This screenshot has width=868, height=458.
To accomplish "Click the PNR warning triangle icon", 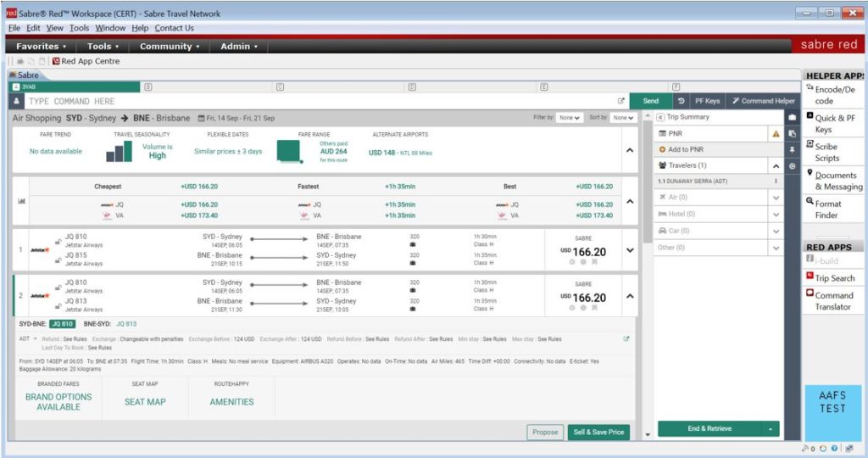I will pos(776,134).
